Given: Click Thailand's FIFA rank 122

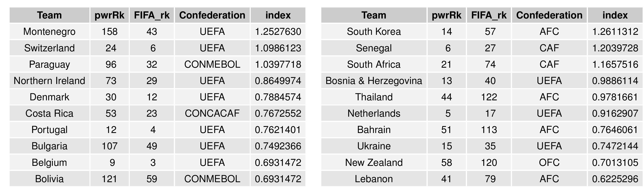Looking at the screenshot, I should (x=489, y=97).
